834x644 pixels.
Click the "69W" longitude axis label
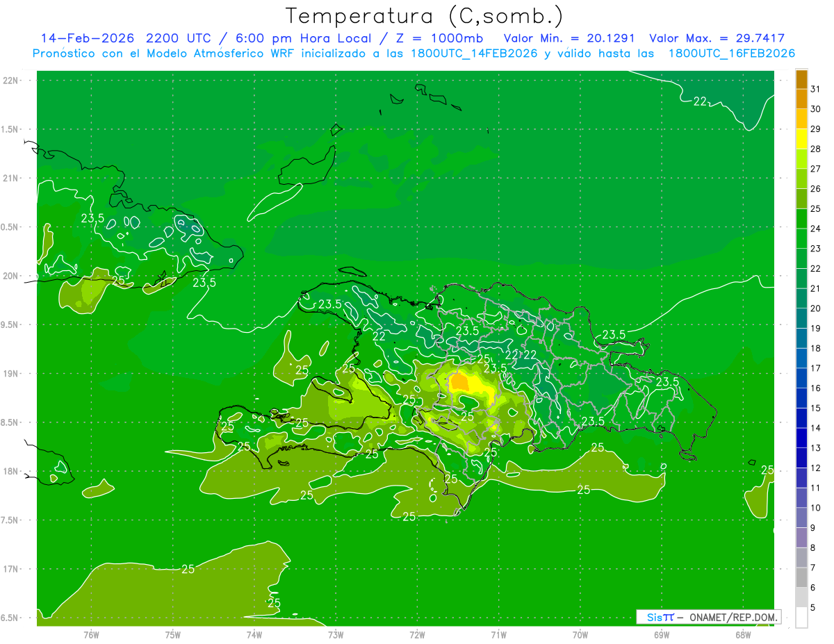662,634
